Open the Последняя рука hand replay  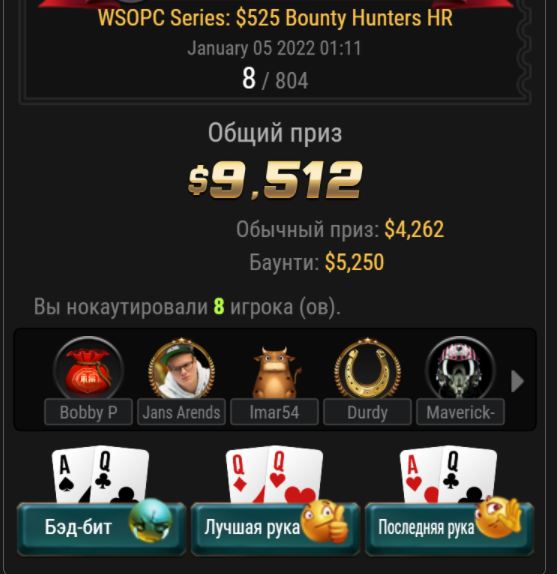pos(449,528)
